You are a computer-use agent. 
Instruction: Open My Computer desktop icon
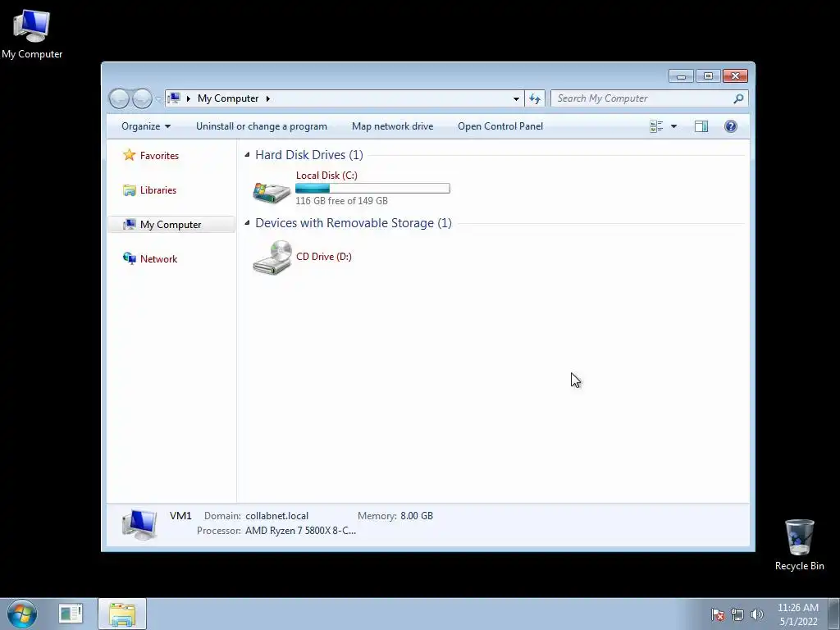32,33
